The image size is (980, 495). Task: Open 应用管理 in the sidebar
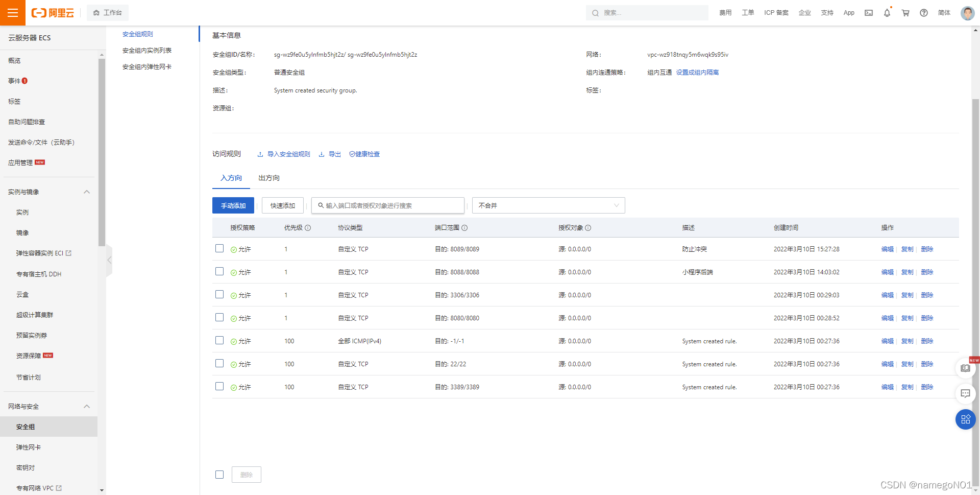click(20, 162)
